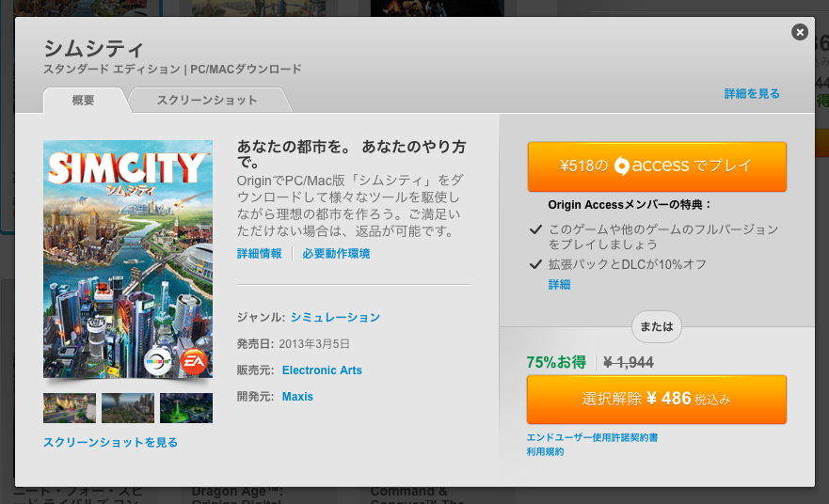This screenshot has width=829, height=504.
Task: Open the second small screenshot thumbnail
Action: click(x=128, y=408)
